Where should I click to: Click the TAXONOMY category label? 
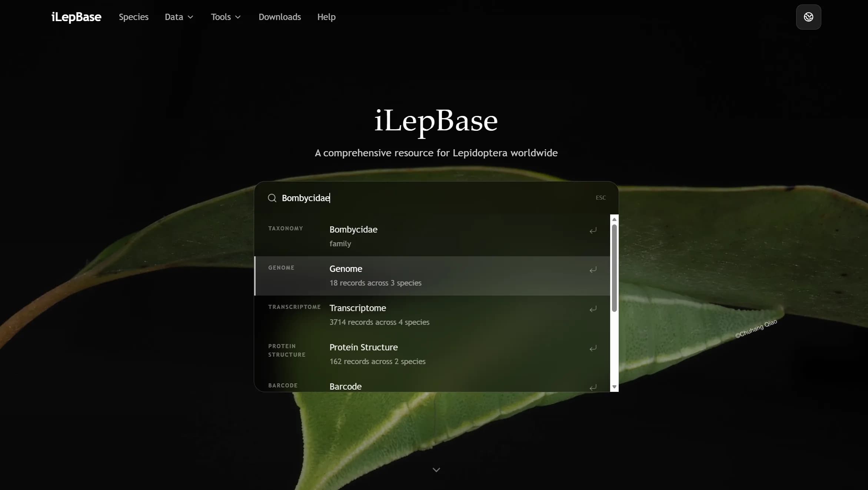285,229
